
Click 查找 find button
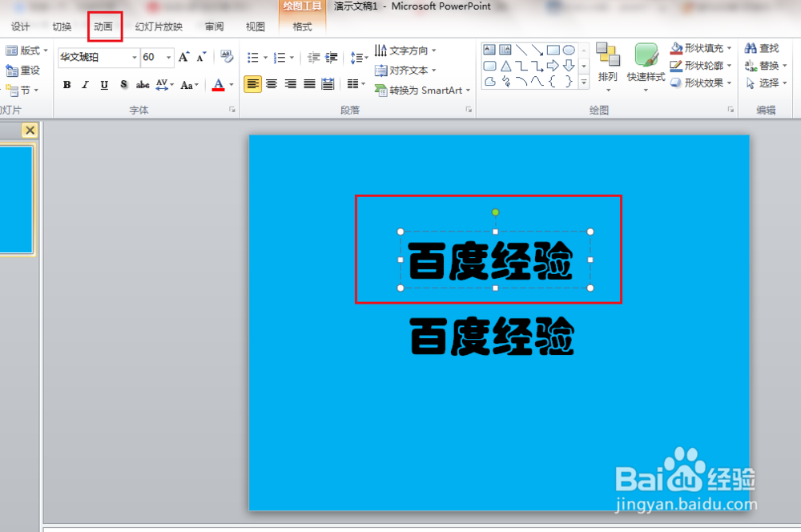(762, 48)
